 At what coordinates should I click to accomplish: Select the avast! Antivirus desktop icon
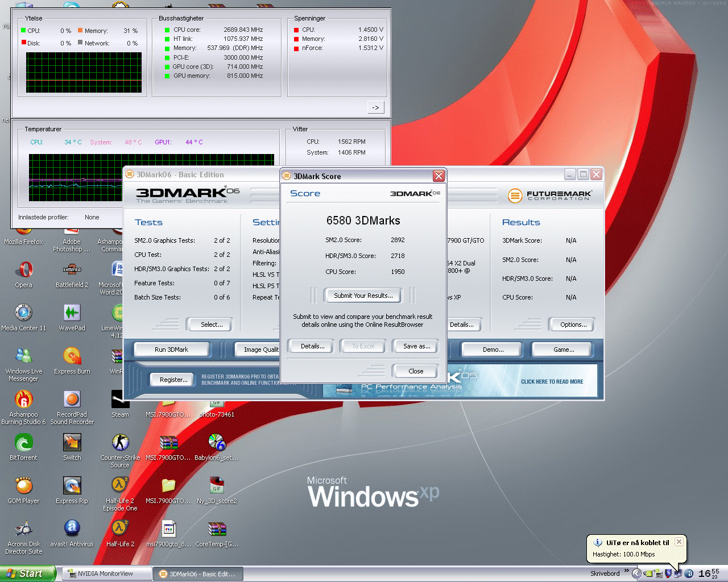(72, 533)
